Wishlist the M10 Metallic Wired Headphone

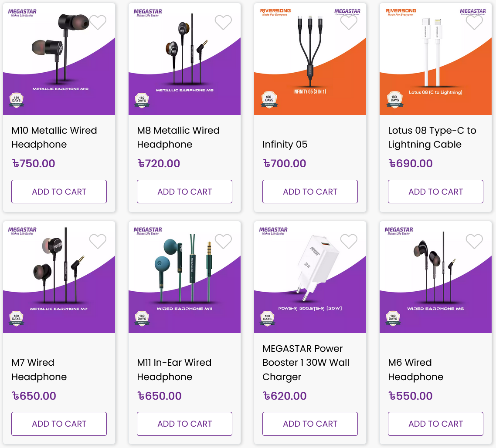(x=98, y=23)
